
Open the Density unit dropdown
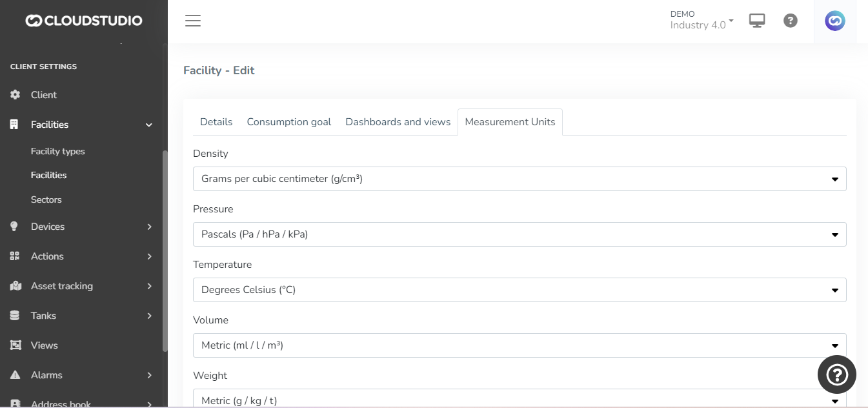pyautogui.click(x=519, y=179)
